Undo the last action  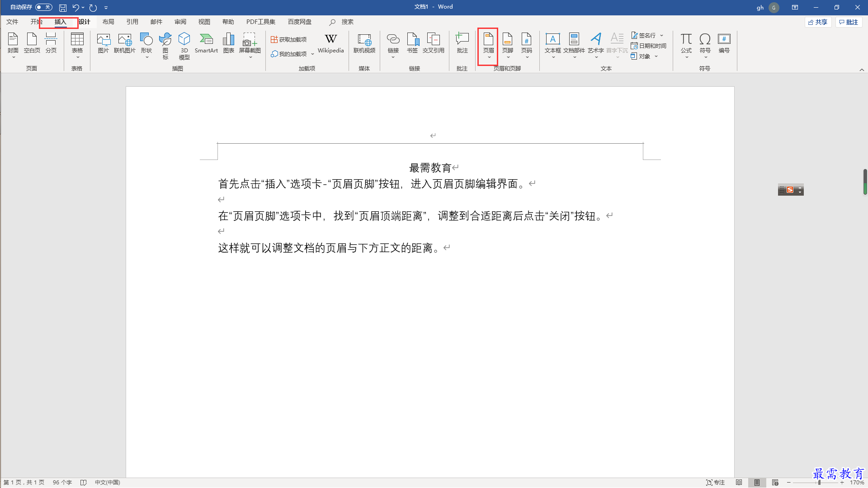tap(75, 8)
